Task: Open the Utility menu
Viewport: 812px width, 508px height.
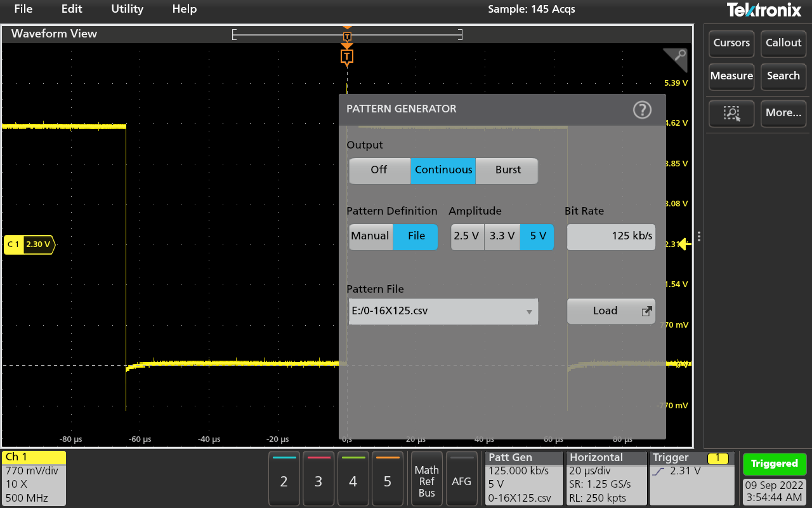Action: pos(126,9)
